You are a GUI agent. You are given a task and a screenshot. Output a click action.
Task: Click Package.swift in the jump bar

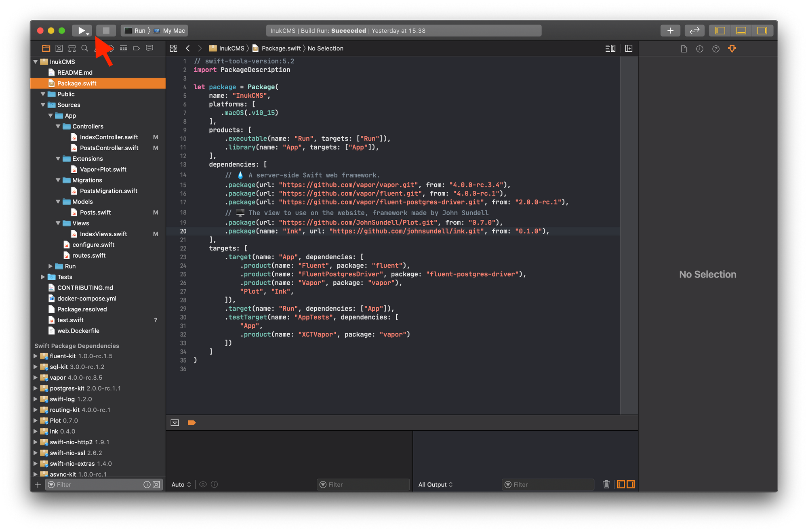pos(277,48)
